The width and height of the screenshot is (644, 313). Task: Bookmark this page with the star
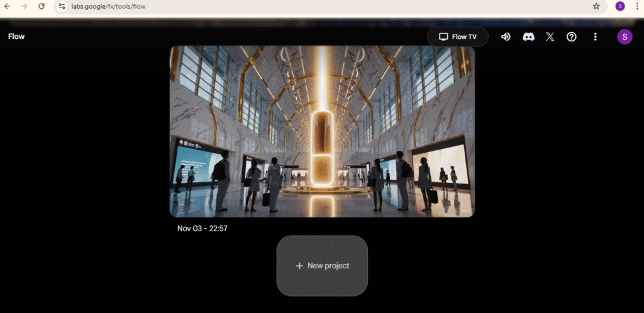pyautogui.click(x=596, y=6)
